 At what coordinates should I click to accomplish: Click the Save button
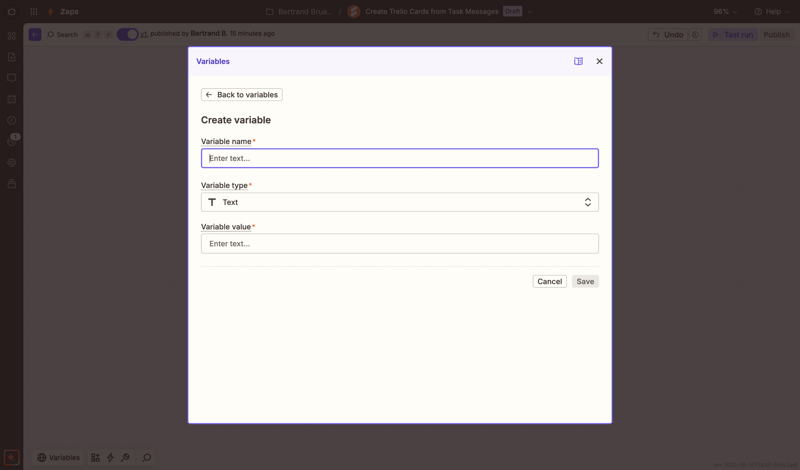pos(585,281)
